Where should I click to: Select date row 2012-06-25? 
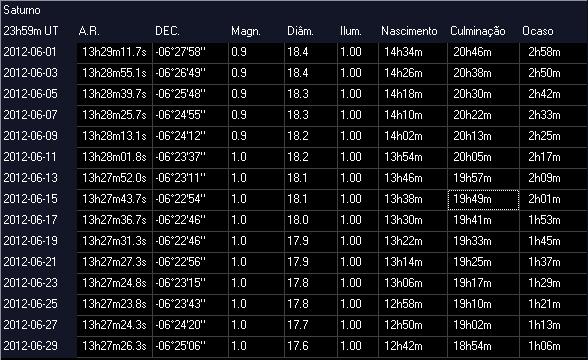click(30, 304)
